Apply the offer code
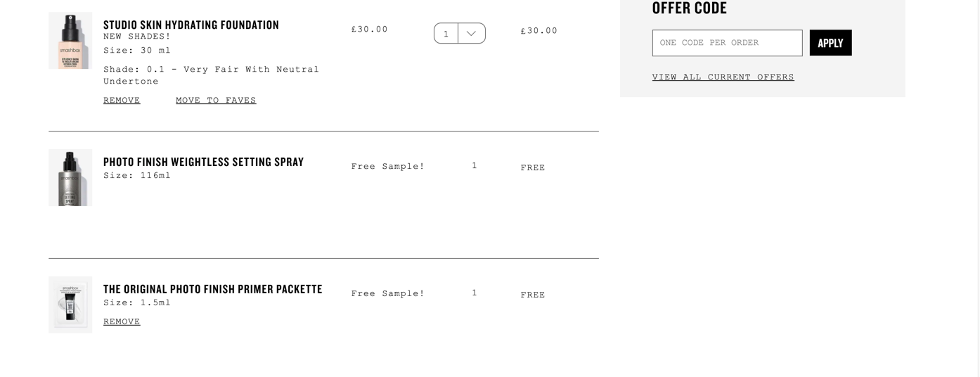Screen dimensions: 980x377 click(830, 43)
